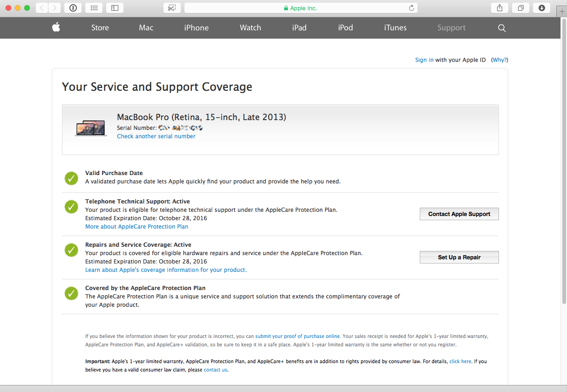Toggle the Safari sidebar icon

(115, 8)
